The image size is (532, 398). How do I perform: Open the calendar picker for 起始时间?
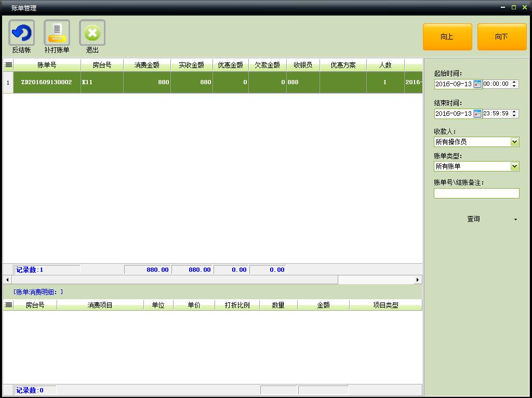477,84
